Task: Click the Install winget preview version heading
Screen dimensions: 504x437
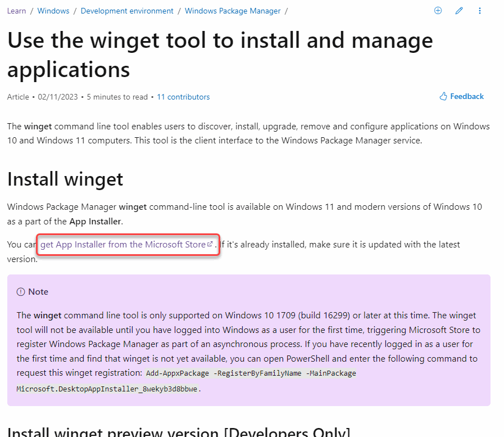Action: (179, 431)
